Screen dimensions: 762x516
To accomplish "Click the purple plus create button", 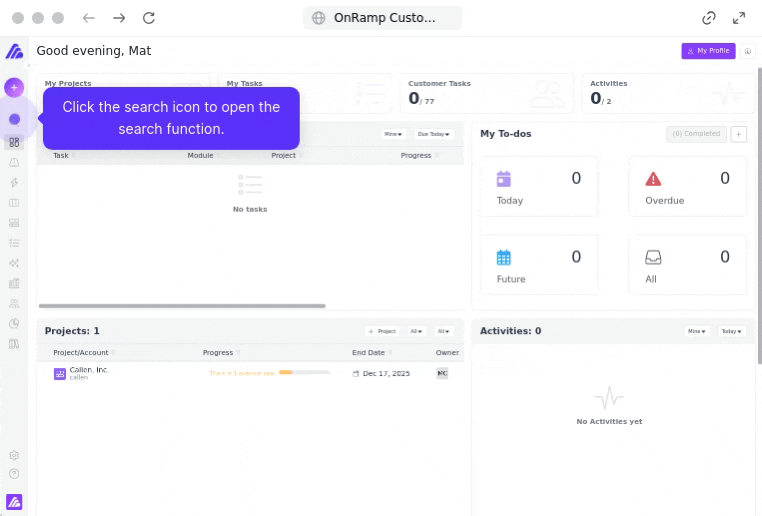I will (x=14, y=88).
